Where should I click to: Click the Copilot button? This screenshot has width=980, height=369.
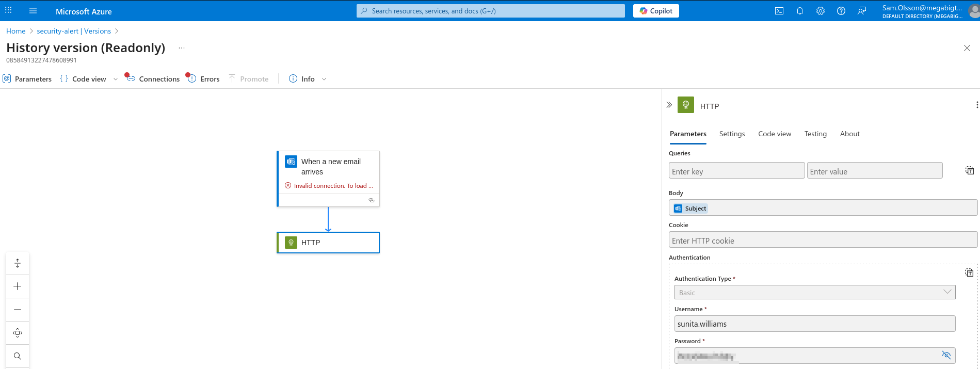tap(656, 11)
